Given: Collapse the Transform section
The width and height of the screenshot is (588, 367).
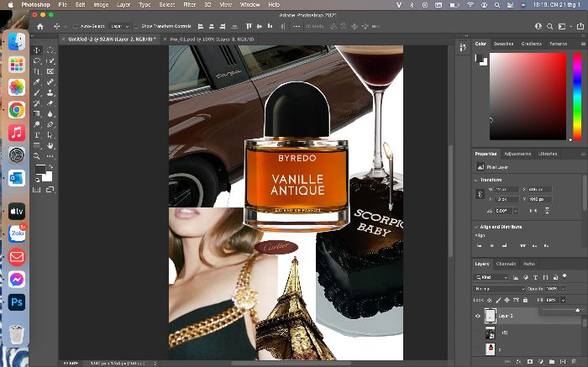Looking at the screenshot, I should [x=476, y=180].
